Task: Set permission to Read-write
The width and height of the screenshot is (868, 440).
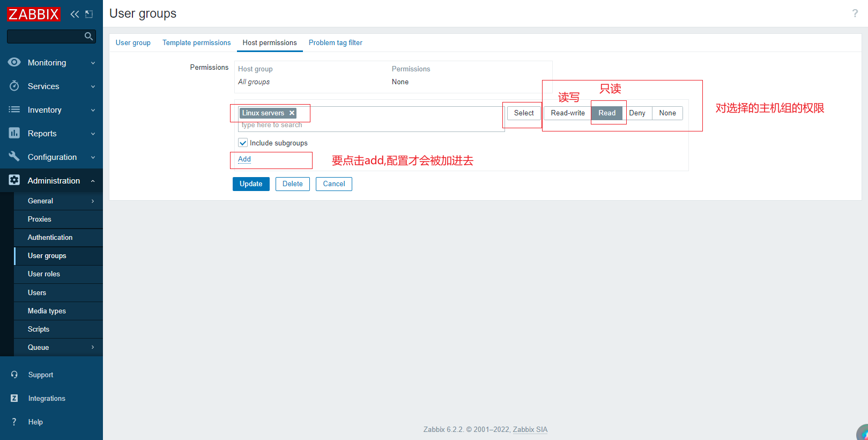Action: (x=568, y=113)
